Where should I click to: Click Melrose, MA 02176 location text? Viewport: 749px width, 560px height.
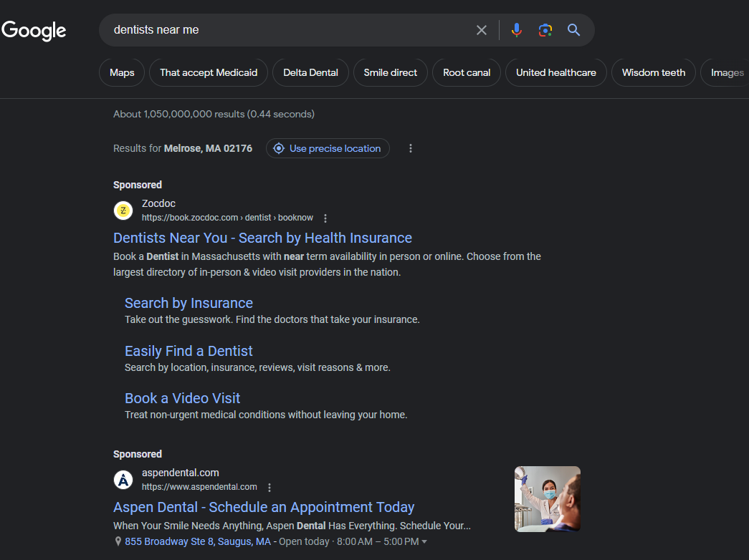(208, 148)
